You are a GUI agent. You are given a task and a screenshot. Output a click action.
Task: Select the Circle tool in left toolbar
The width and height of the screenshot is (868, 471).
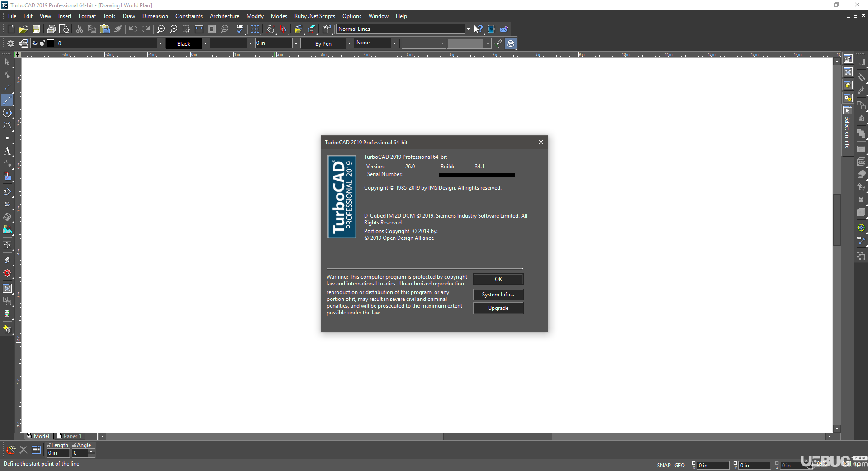click(7, 113)
